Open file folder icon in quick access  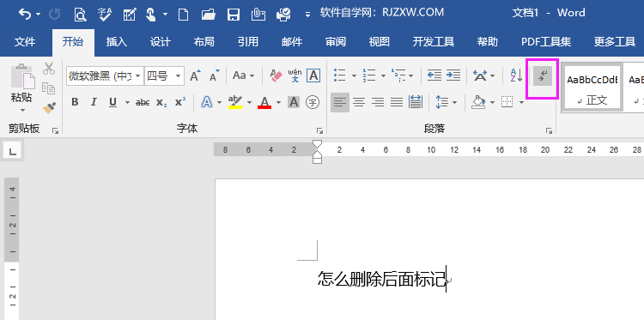pos(209,15)
